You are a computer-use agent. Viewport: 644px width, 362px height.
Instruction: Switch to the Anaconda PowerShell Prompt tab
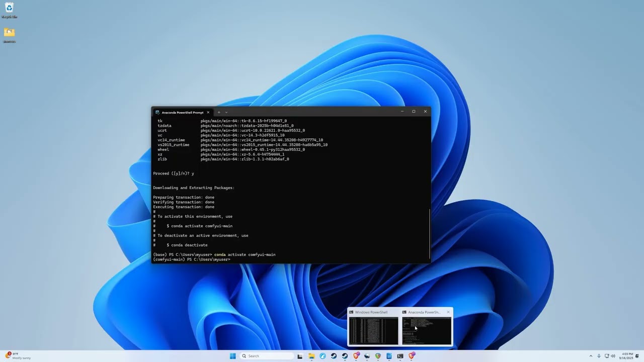[182, 112]
